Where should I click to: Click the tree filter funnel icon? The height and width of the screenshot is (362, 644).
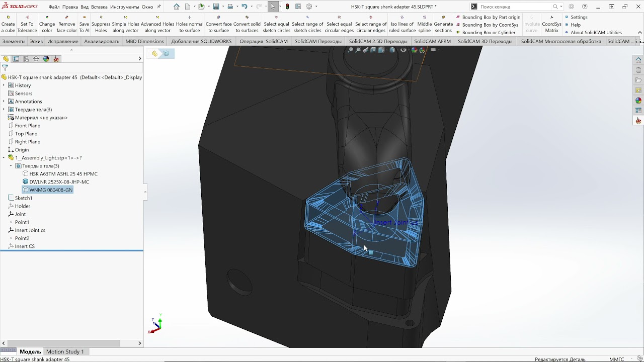5,67
